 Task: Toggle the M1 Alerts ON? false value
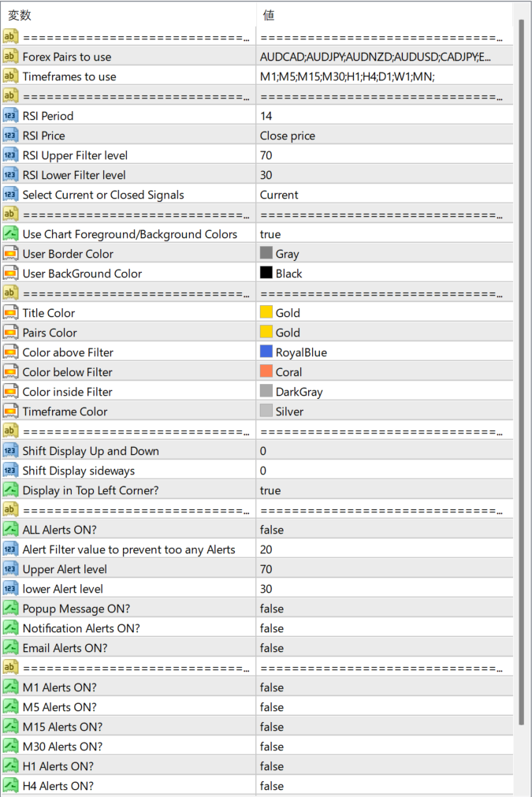point(385,687)
